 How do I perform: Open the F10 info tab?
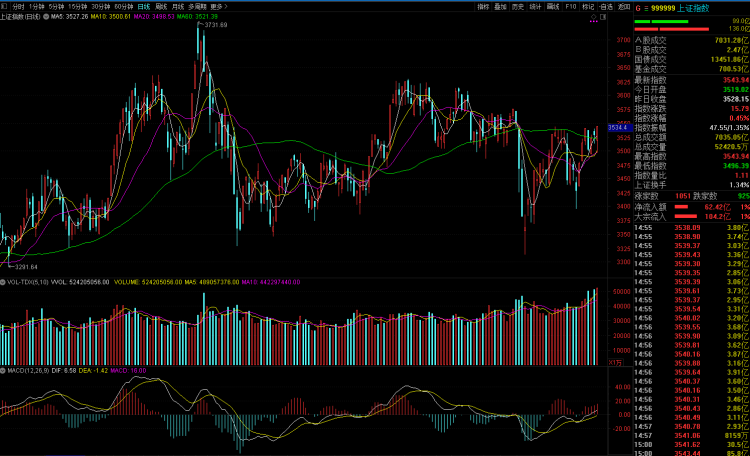coord(570,6)
